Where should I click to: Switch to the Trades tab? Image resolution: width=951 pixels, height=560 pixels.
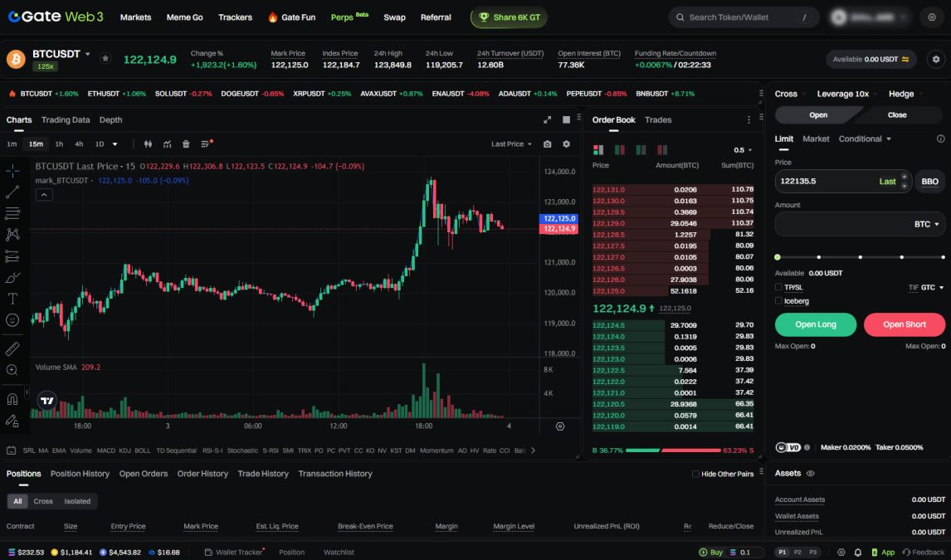click(x=658, y=119)
